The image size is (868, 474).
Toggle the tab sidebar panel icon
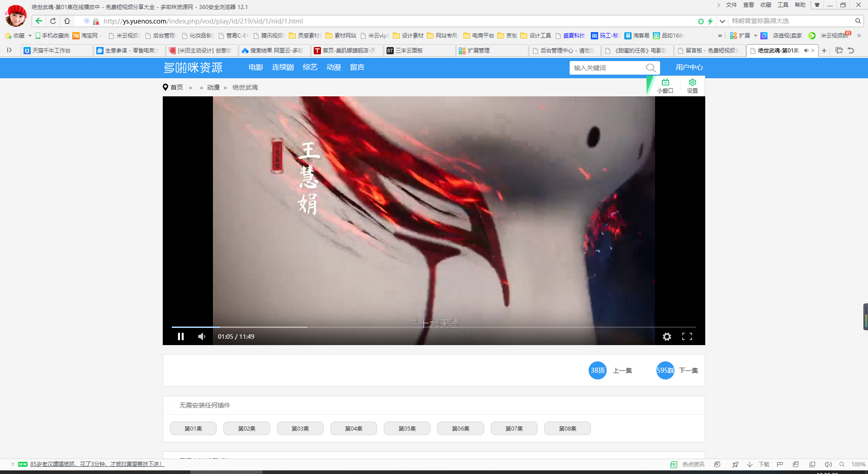9,50
